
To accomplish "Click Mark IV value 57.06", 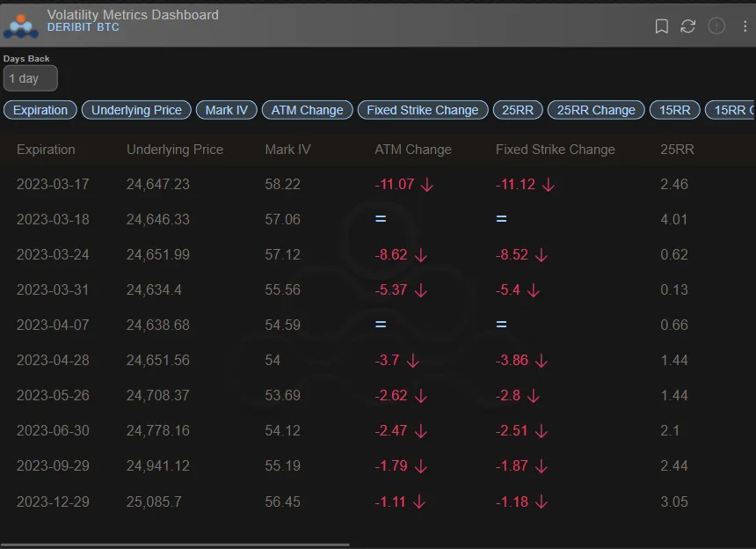I will [282, 219].
